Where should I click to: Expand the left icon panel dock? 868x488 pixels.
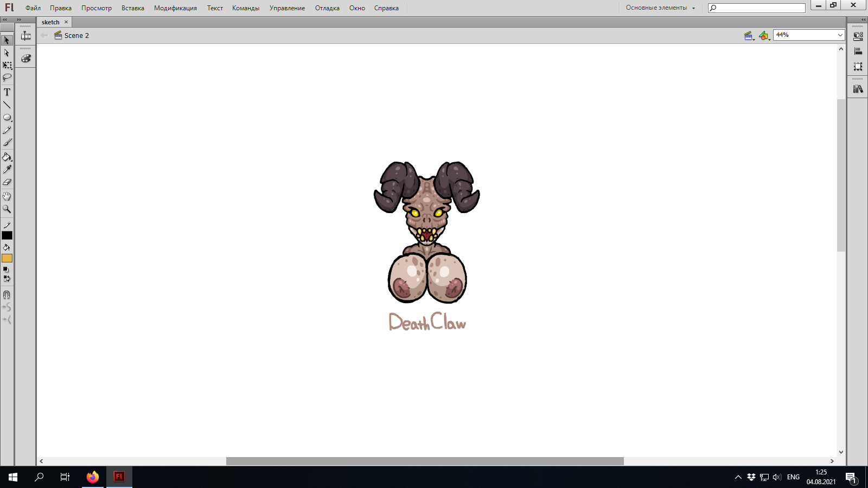tap(19, 20)
